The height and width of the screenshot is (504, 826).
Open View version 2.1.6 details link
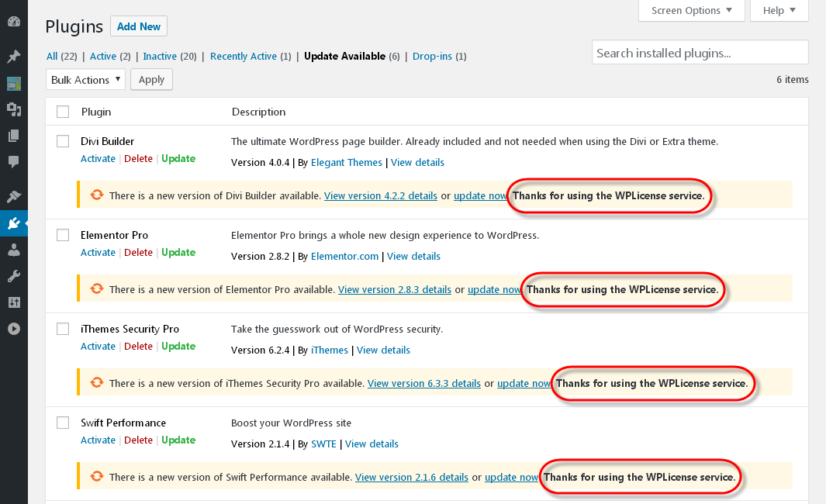[411, 477]
